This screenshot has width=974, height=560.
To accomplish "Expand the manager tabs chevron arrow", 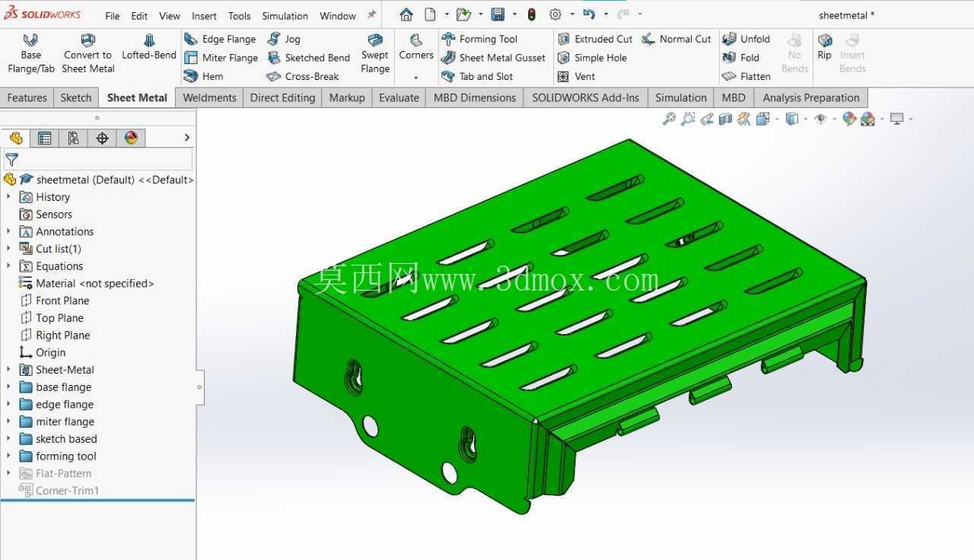I will pos(186,138).
